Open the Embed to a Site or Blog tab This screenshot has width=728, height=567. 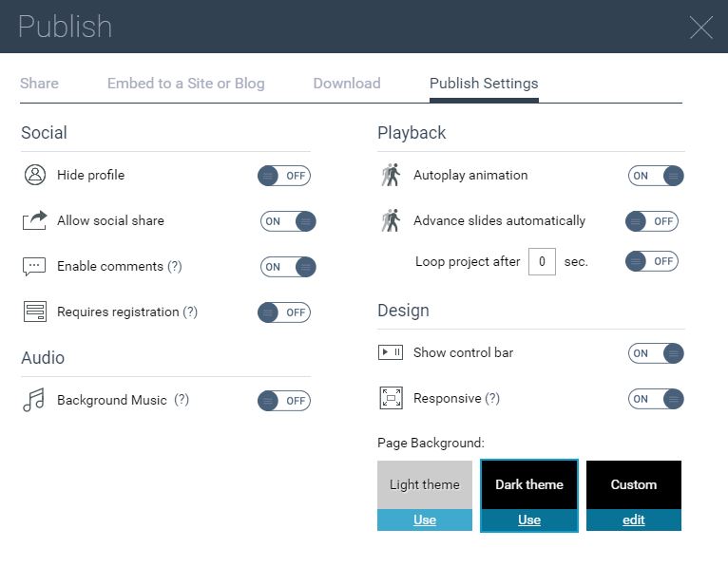point(186,84)
